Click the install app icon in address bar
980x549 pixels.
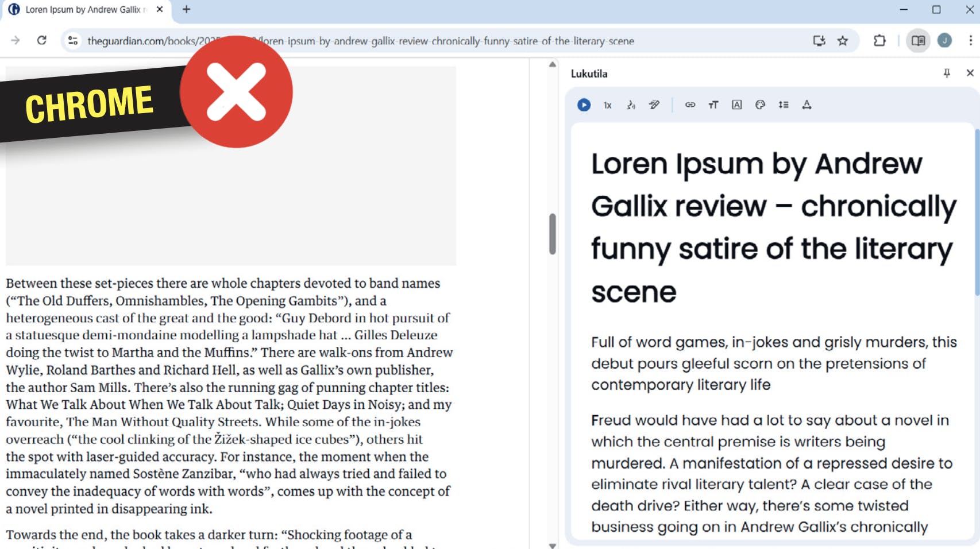point(819,41)
